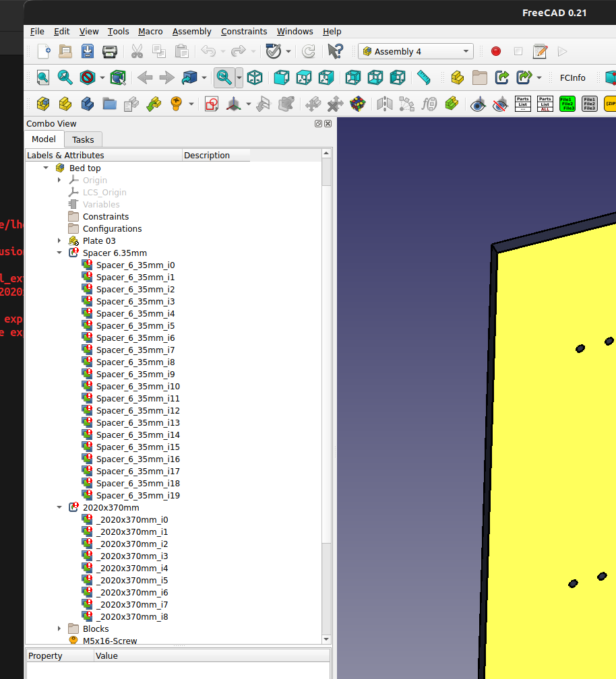Click the green File1 File2 File3 icon
Screen dimensions: 616x679
pyautogui.click(x=567, y=104)
